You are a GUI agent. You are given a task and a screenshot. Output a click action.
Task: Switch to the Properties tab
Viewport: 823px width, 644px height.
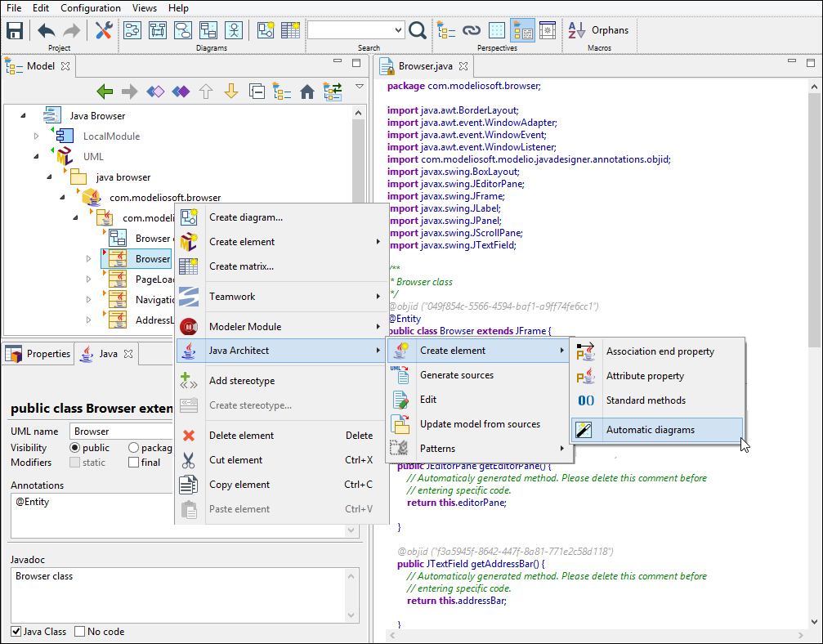[x=38, y=354]
